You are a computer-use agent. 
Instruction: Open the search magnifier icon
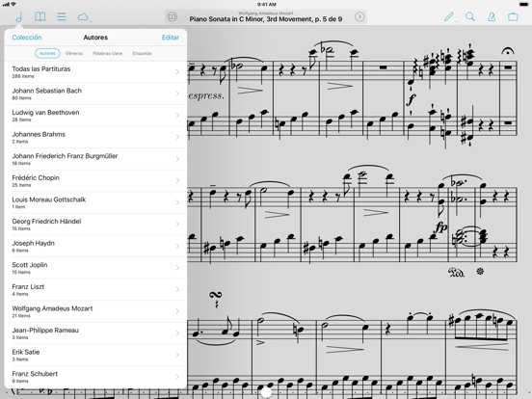tap(470, 16)
